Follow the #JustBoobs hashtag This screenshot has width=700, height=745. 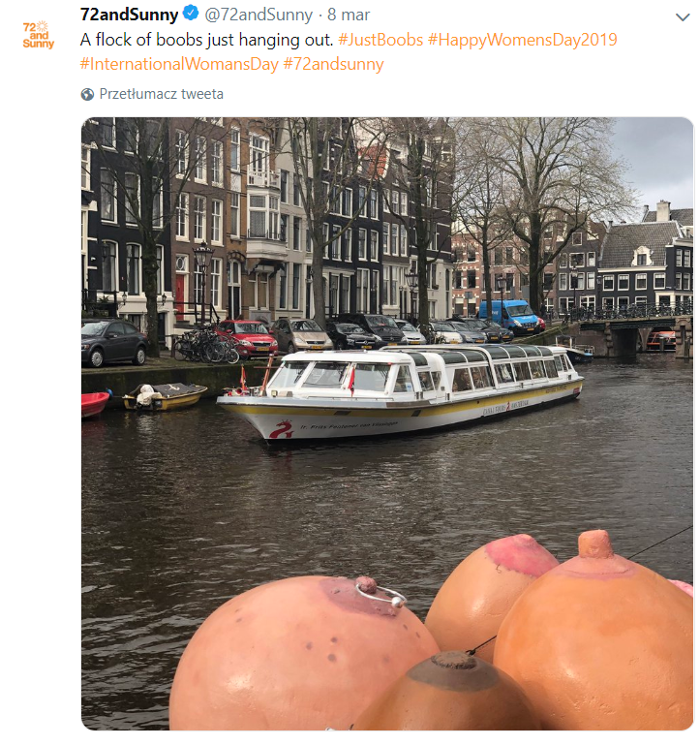point(380,40)
